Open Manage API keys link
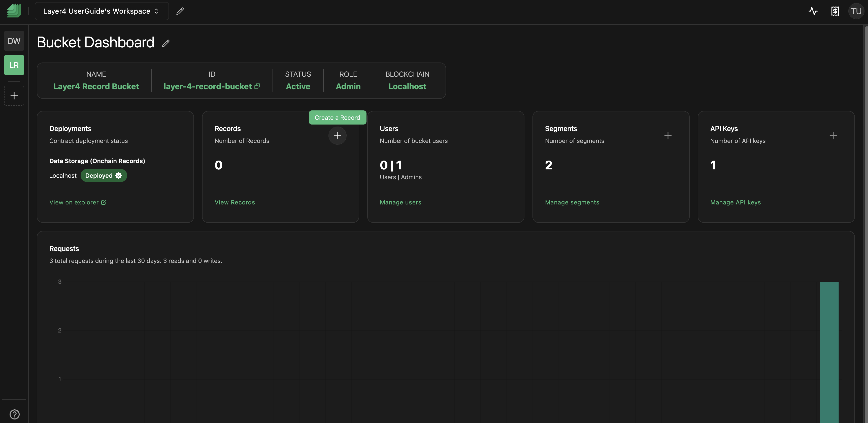The height and width of the screenshot is (423, 868). pos(736,202)
